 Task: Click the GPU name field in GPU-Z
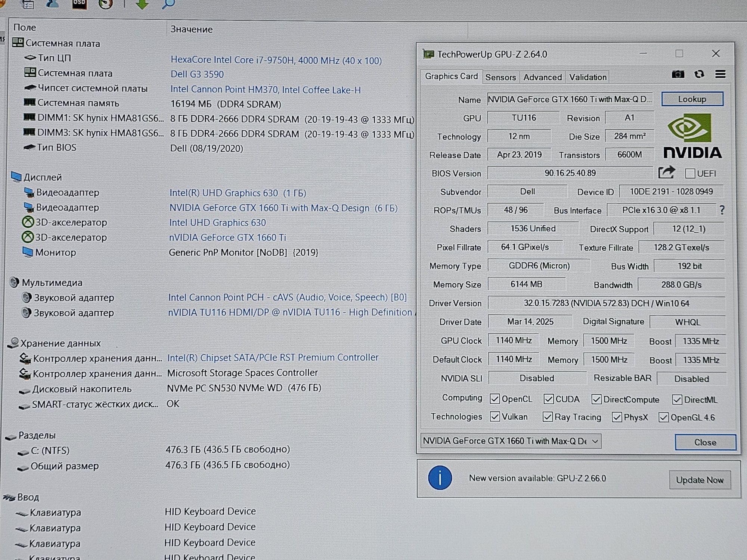(x=570, y=99)
